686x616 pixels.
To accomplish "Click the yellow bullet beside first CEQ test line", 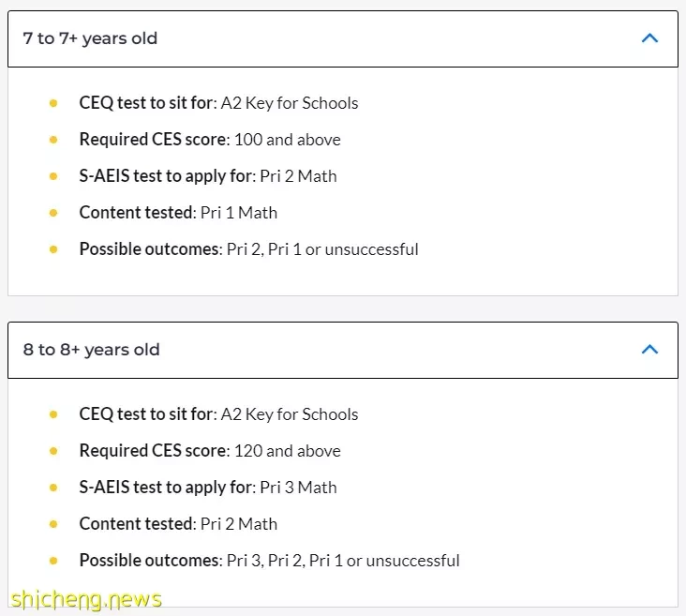I will coord(53,103).
